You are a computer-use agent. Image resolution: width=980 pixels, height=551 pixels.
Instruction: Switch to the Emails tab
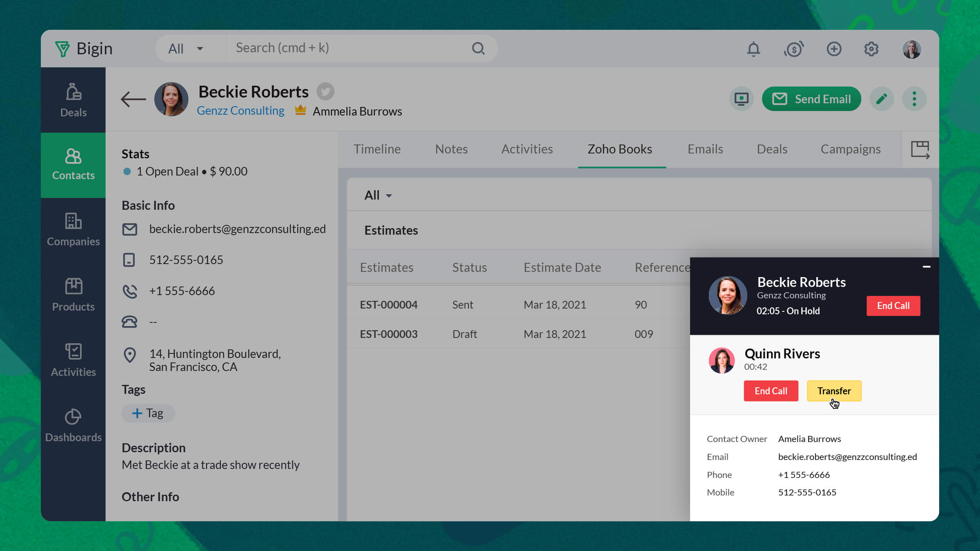click(x=705, y=149)
